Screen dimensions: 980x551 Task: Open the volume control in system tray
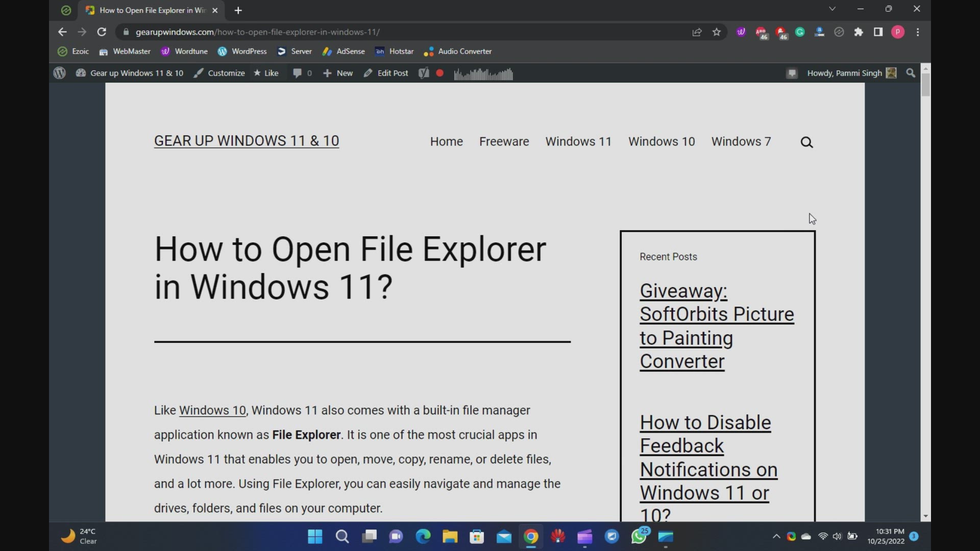coord(837,536)
